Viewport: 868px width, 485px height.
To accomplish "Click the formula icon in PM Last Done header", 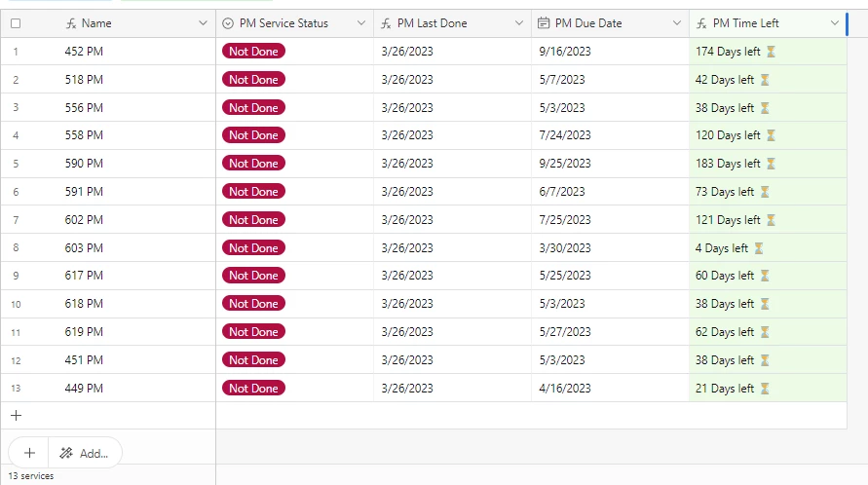I will coord(386,23).
